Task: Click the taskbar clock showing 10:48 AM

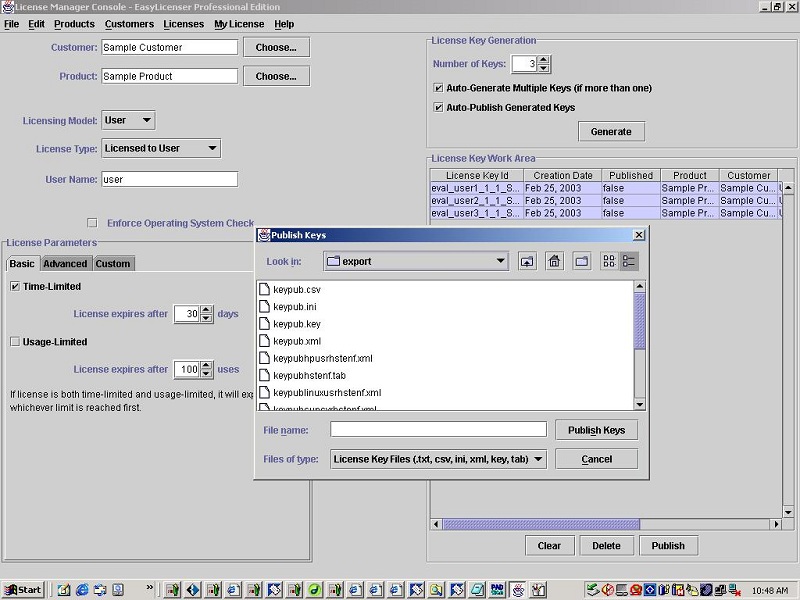Action: click(770, 590)
